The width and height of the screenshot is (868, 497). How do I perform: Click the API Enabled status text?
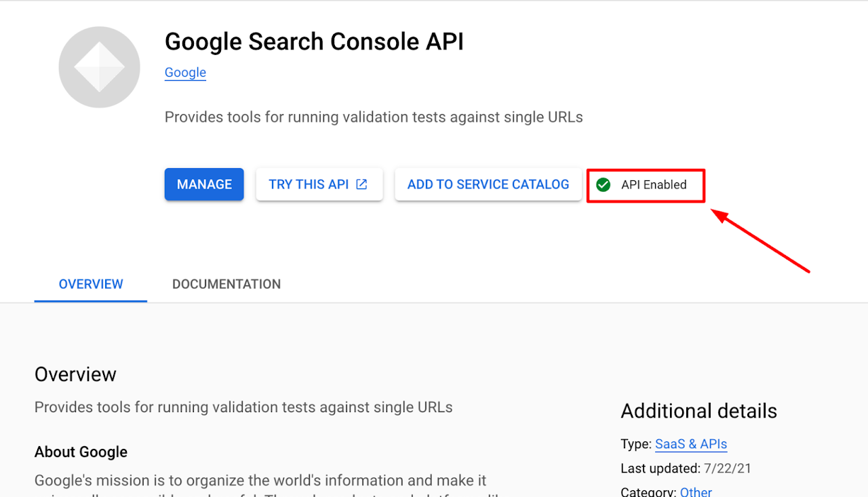pyautogui.click(x=654, y=184)
